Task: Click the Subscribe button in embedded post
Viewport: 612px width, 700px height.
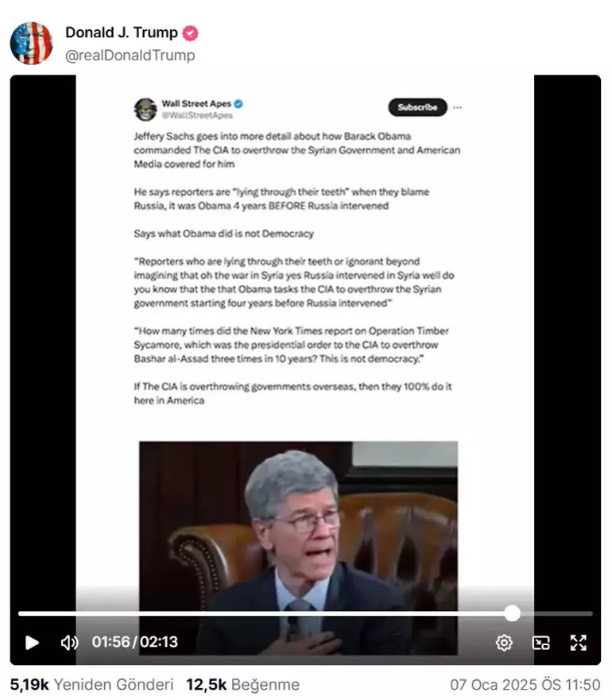Action: 417,107
